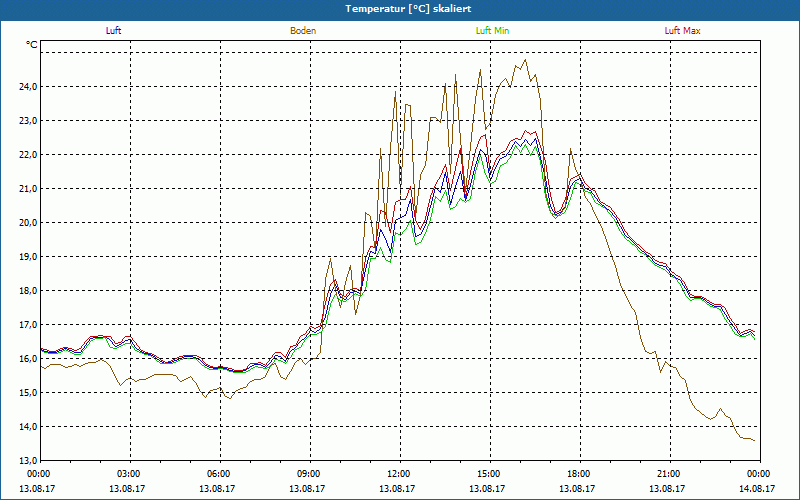Image resolution: width=800 pixels, height=500 pixels.
Task: Click the '13.08.17' date under 06:00
Action: tap(217, 489)
